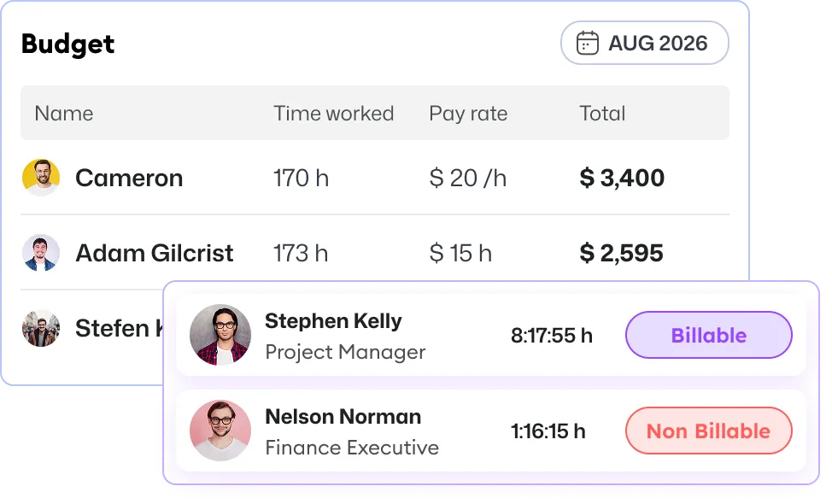This screenshot has width=832, height=504.
Task: Click Cameron's 170 h time worked value
Action: click(x=301, y=178)
